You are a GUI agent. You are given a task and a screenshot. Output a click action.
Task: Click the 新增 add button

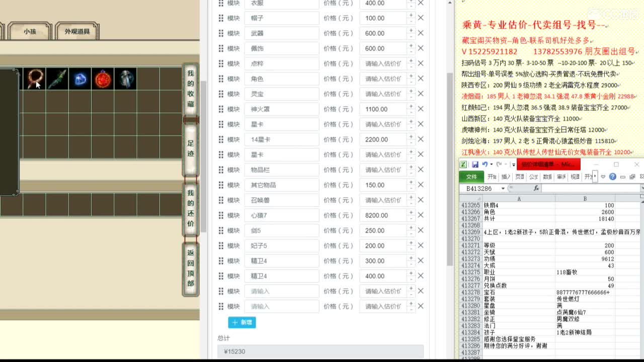pos(242,322)
